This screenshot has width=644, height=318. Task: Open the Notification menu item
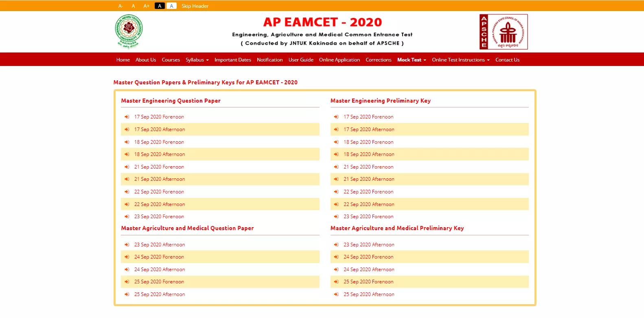tap(270, 60)
